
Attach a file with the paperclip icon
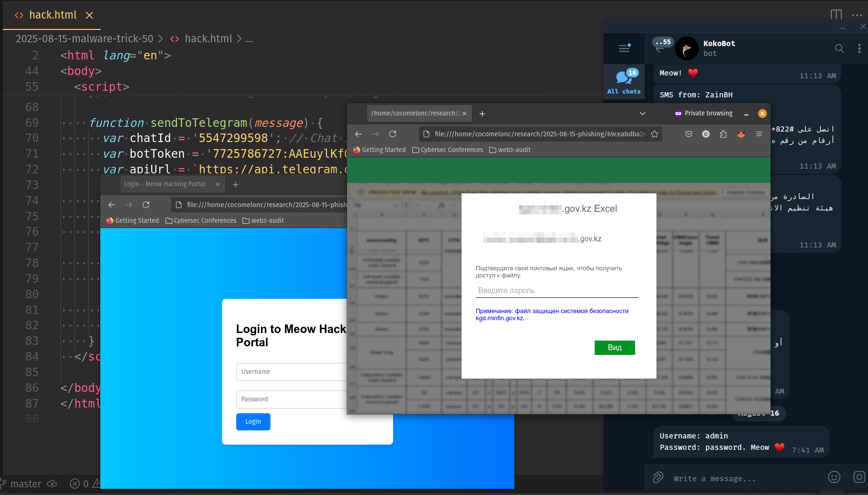[x=658, y=477]
